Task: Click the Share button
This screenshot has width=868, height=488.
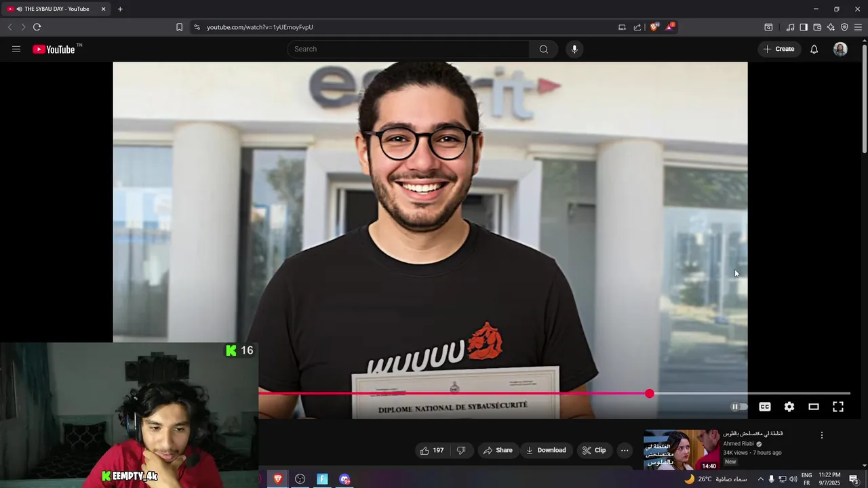Action: click(x=498, y=450)
